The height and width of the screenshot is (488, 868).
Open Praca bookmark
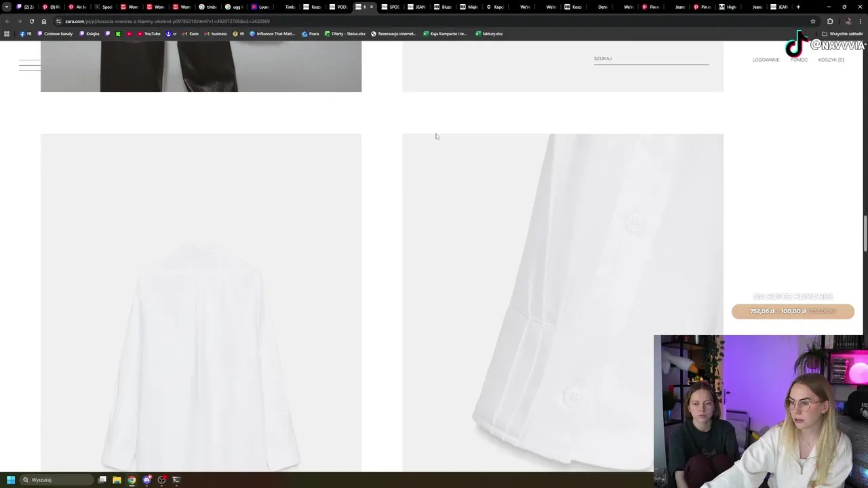pyautogui.click(x=311, y=34)
